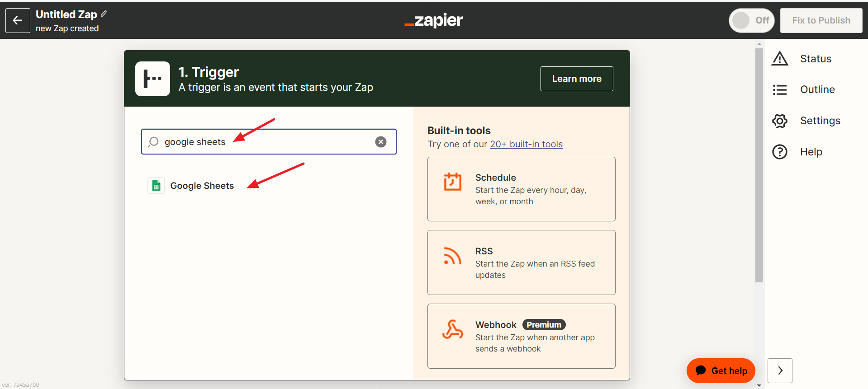Click the vertical scrollbar thumb
868x389 pixels.
pyautogui.click(x=759, y=165)
